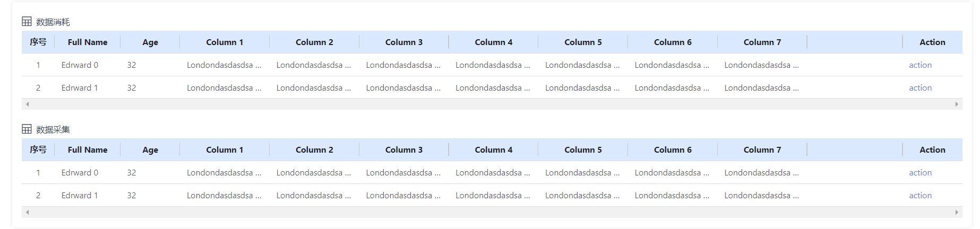Click the Age header in the second table
Screen dimensions: 980x229
coord(150,150)
